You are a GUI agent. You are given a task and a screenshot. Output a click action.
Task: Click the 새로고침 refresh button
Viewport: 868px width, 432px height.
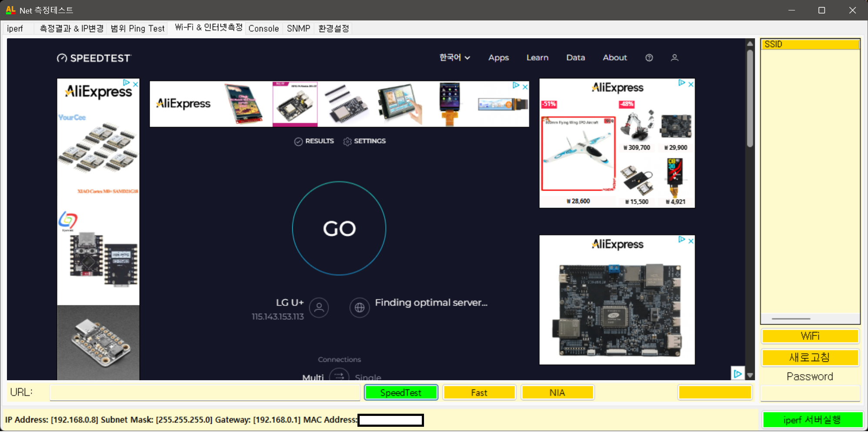pyautogui.click(x=810, y=358)
